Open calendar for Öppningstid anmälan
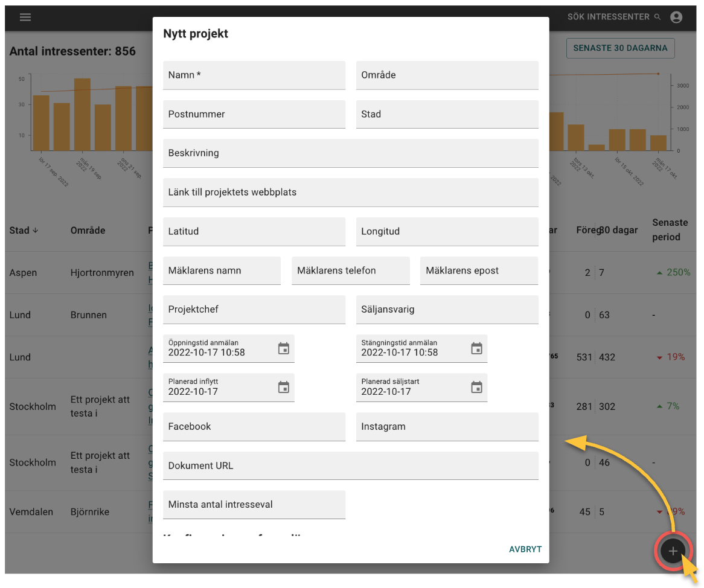 pos(283,348)
